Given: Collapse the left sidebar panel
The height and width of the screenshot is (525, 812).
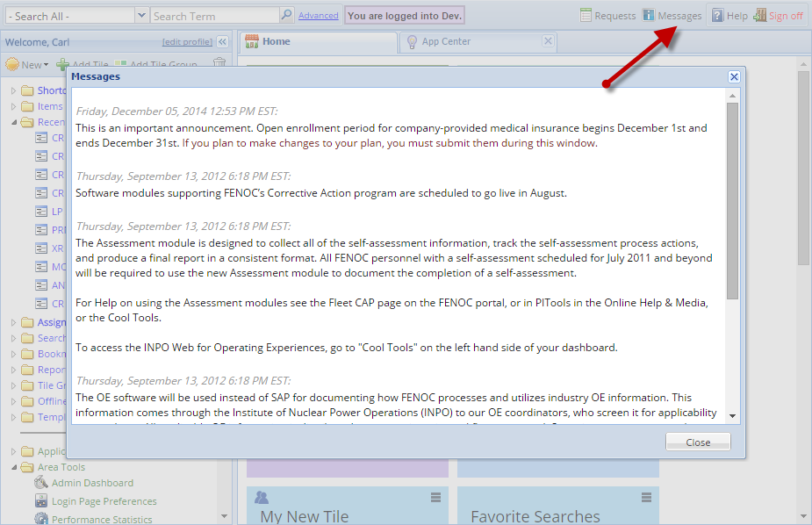Looking at the screenshot, I should click(223, 42).
